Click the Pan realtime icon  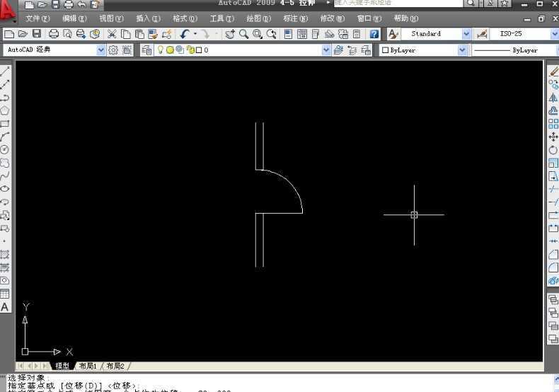click(230, 34)
